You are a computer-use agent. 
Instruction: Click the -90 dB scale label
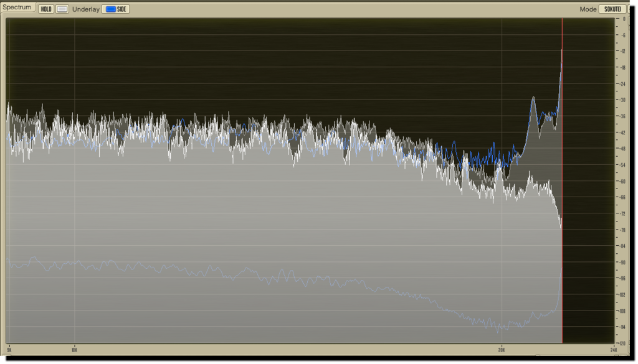(x=623, y=263)
